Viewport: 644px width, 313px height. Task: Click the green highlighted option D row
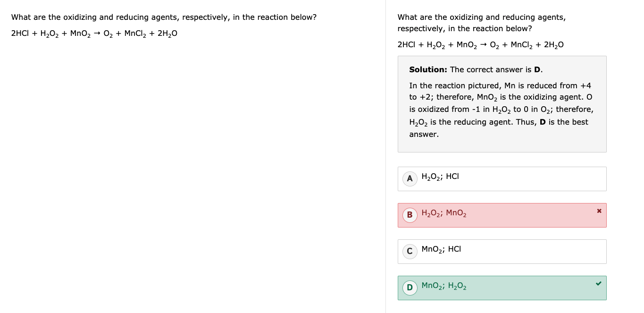[502, 288]
